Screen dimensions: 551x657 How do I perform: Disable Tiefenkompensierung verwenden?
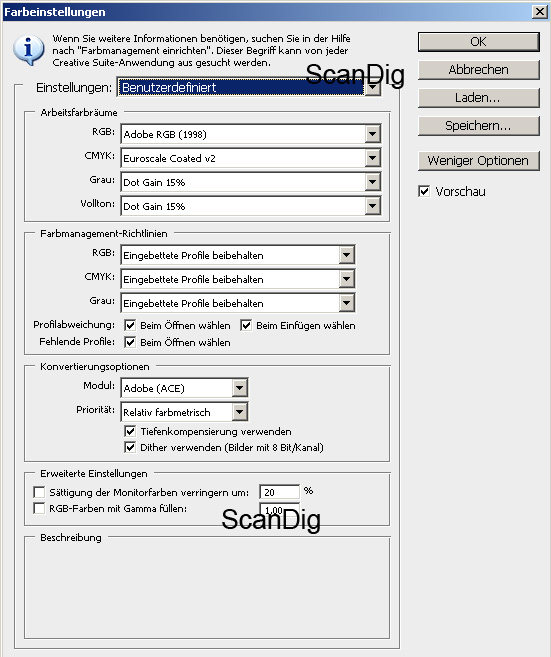point(130,431)
